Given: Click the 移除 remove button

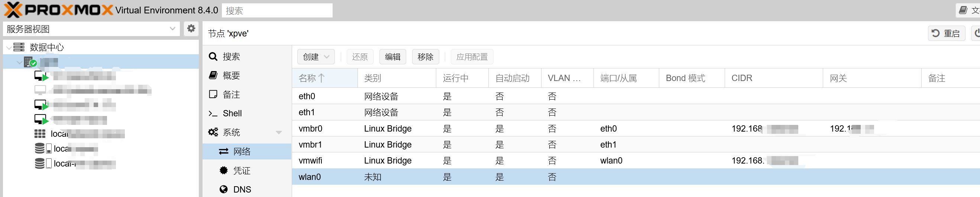Looking at the screenshot, I should click(x=425, y=57).
